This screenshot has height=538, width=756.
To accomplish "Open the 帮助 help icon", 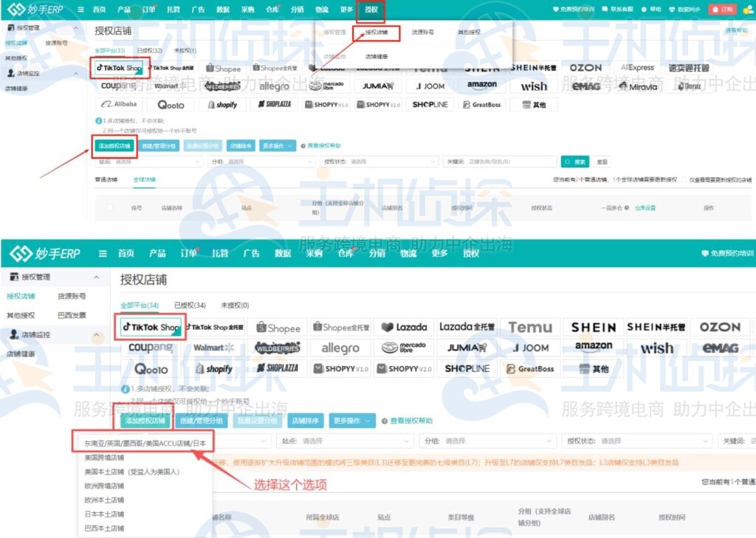I will (650, 10).
